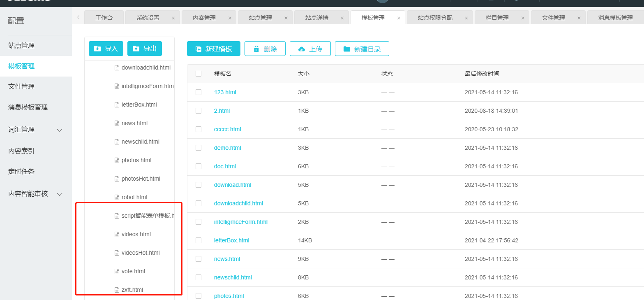Screen dimensions: 644x300
Task: Switch to the 栏目管理 tab
Action: (497, 18)
